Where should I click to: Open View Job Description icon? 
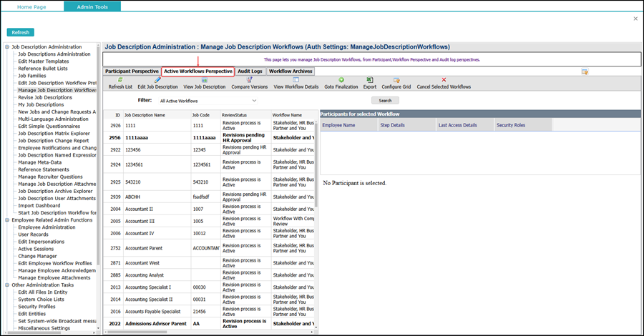pyautogui.click(x=205, y=80)
